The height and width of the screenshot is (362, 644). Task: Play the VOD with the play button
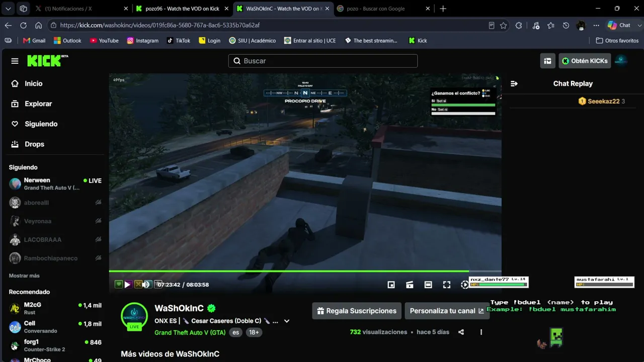(128, 285)
